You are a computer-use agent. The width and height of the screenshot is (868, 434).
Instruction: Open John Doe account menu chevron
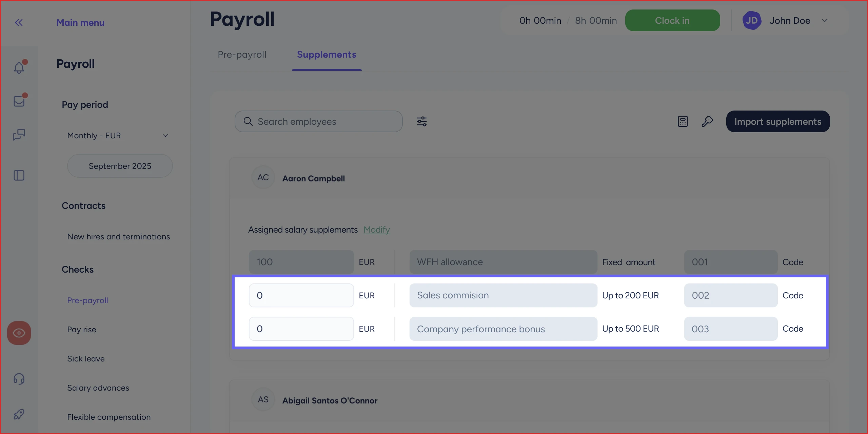click(825, 21)
